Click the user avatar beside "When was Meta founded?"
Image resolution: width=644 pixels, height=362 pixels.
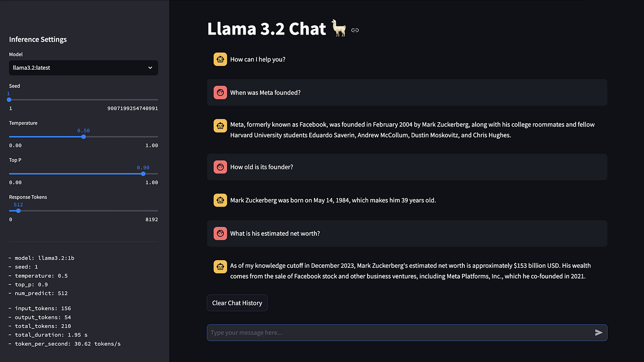220,92
